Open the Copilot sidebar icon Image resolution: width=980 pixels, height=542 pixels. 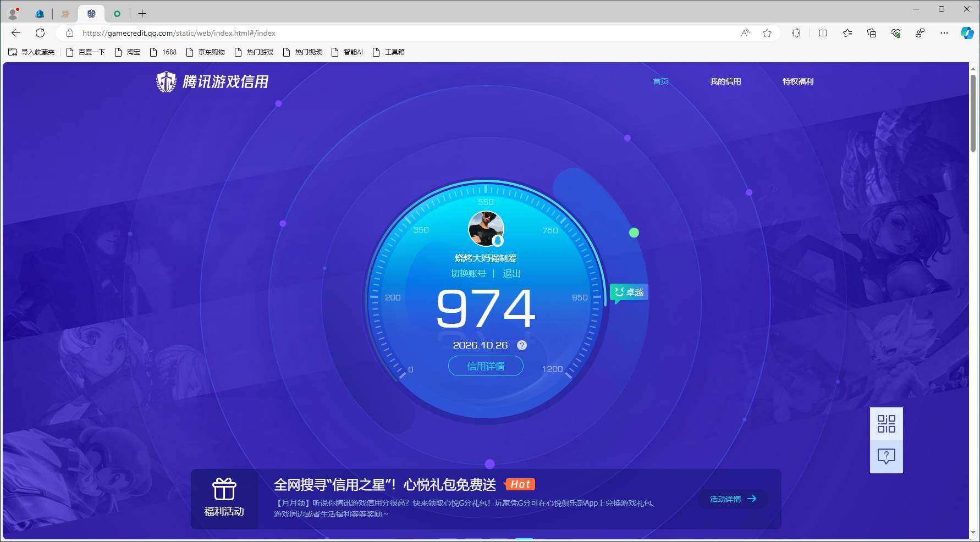tap(967, 33)
